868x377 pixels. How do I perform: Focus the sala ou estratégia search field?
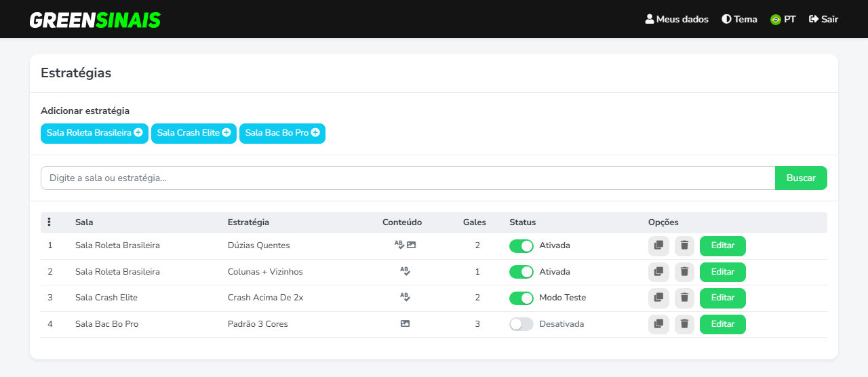pos(408,178)
